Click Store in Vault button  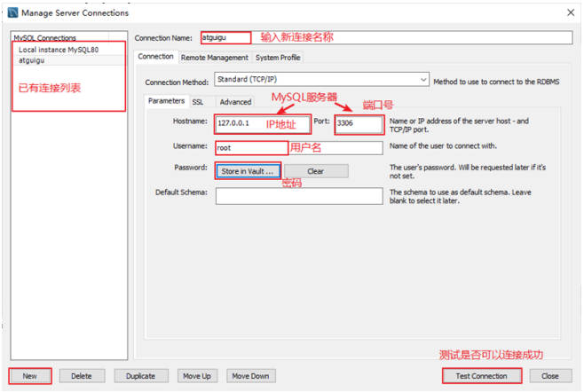tap(248, 171)
